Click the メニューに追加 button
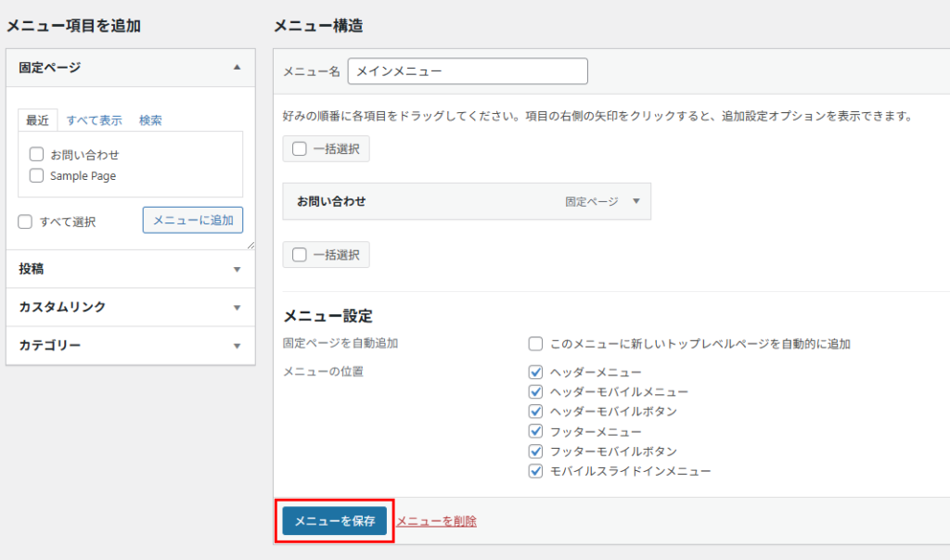The width and height of the screenshot is (950, 560). click(x=193, y=220)
